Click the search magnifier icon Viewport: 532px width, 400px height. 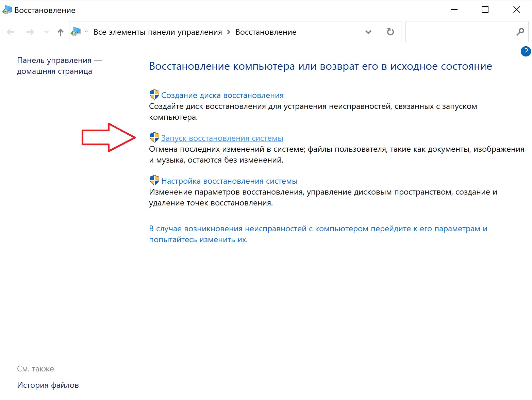pyautogui.click(x=520, y=32)
